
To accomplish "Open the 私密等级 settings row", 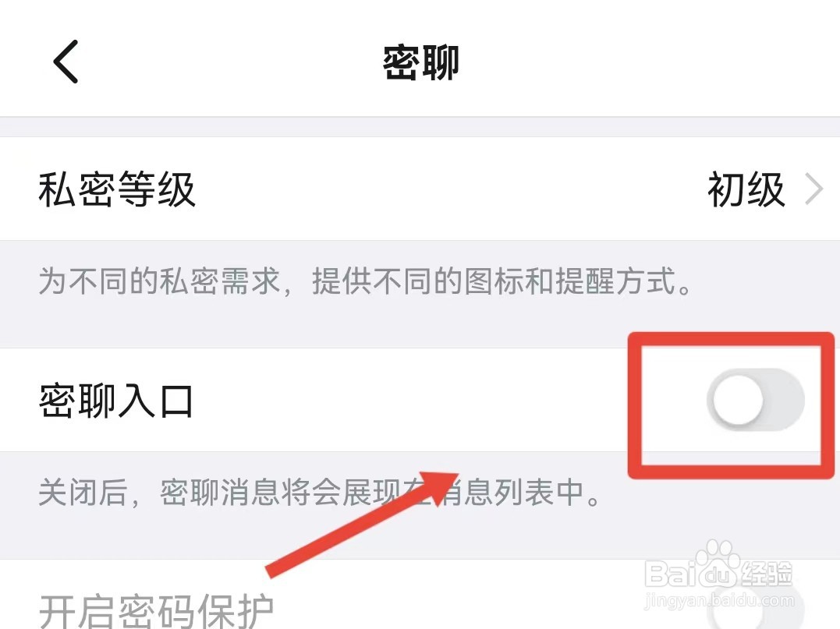I will point(420,189).
